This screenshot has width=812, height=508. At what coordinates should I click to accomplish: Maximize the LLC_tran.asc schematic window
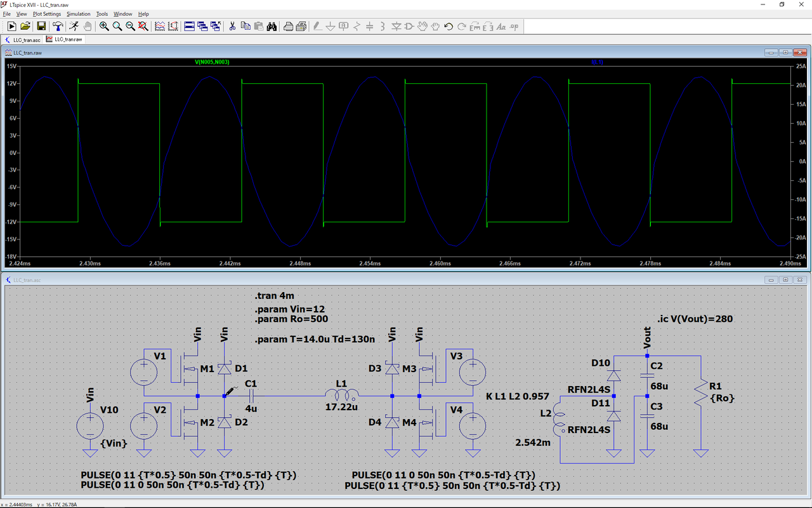click(785, 279)
